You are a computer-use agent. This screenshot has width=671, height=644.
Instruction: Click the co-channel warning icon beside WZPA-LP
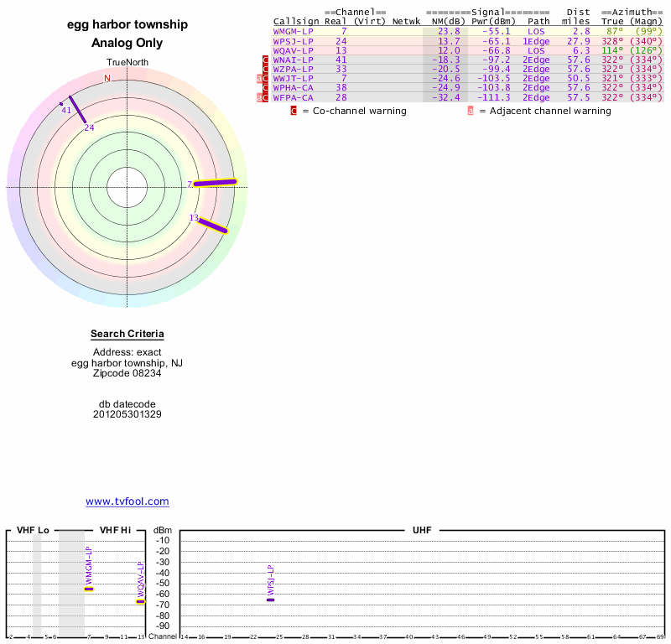266,69
